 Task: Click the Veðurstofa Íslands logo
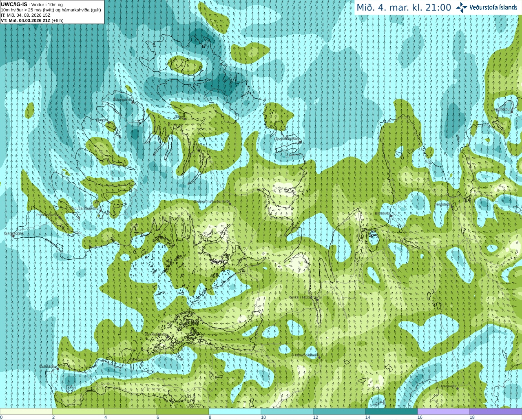click(x=487, y=7)
